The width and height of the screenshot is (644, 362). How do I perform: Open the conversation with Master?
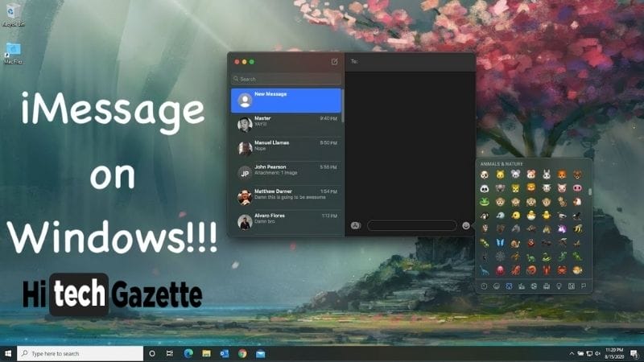point(287,125)
